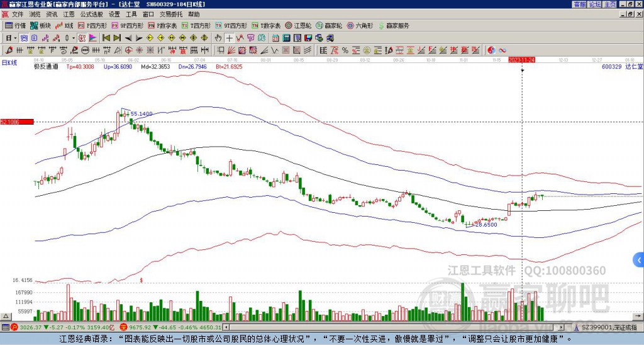Select the hand pan tool
644x345 pixels.
[218, 38]
